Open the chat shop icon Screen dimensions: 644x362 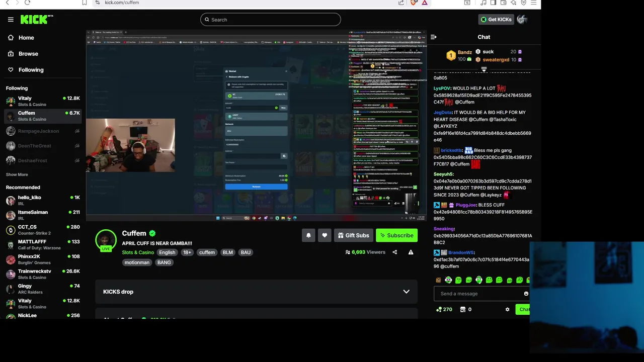463,310
